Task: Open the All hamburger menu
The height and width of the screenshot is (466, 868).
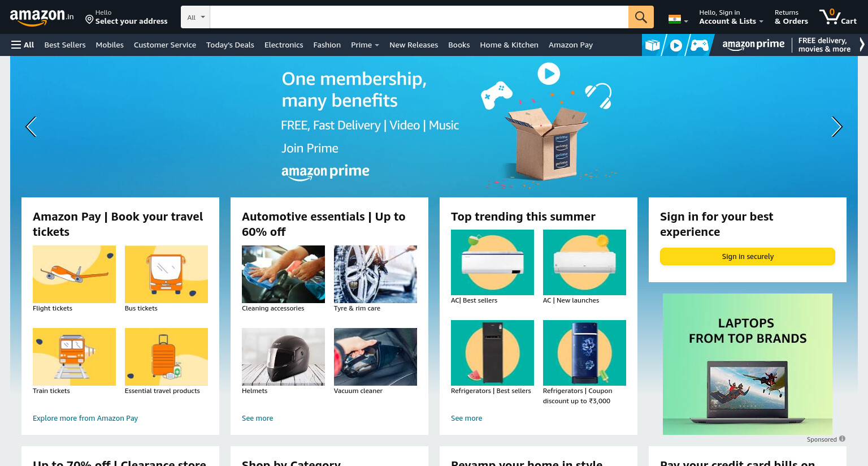Action: tap(23, 45)
